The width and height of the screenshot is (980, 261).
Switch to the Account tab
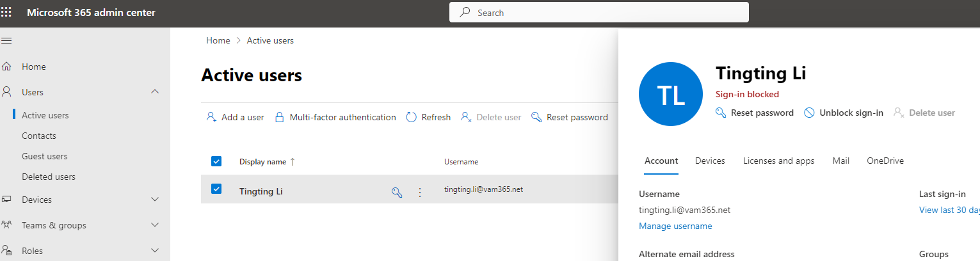coord(661,161)
